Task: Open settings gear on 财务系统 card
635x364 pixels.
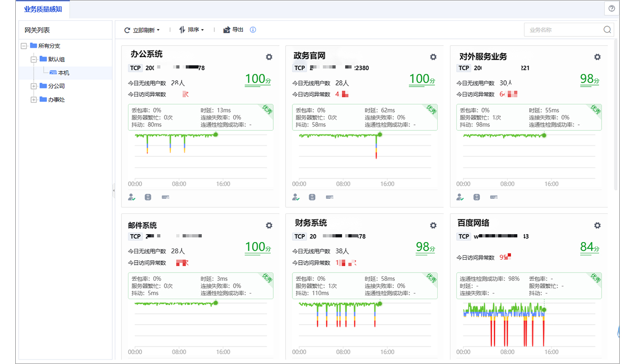Action: pyautogui.click(x=433, y=225)
